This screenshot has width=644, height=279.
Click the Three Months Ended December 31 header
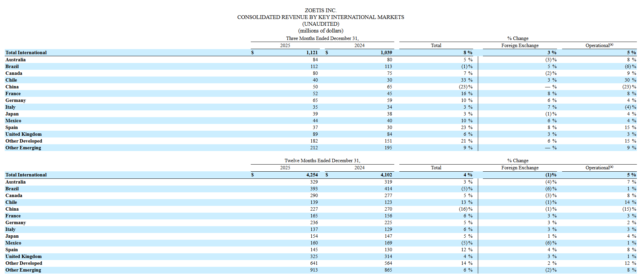[x=322, y=38]
